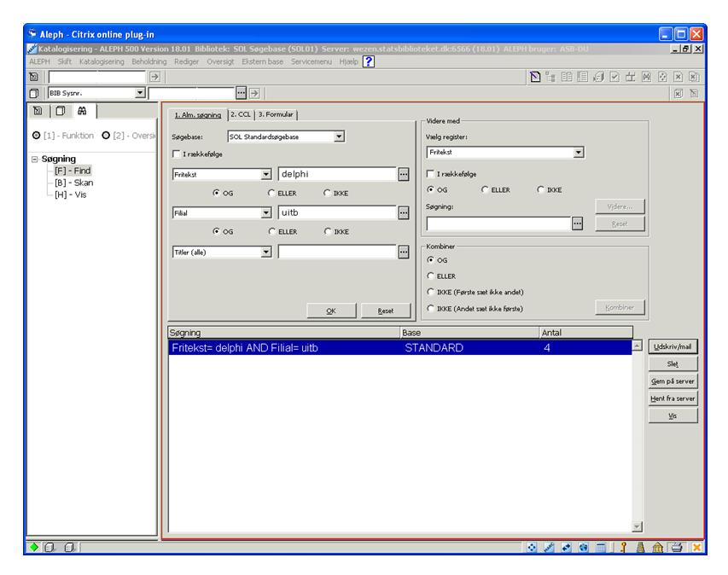Click the empty 'Titler (alle)' search field
The width and height of the screenshot is (728, 575).
pos(336,251)
